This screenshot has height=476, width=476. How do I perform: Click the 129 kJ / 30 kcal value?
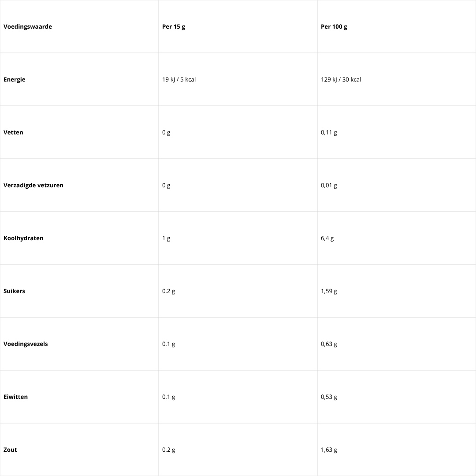pyautogui.click(x=341, y=80)
